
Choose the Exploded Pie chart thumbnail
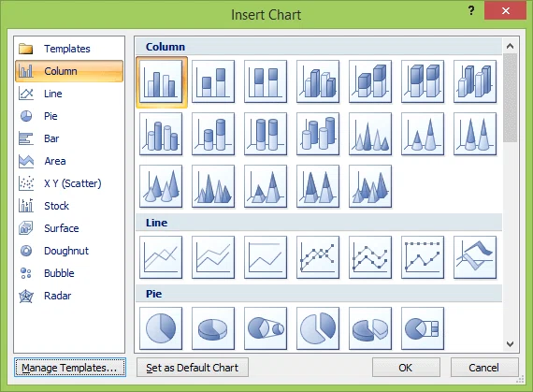(x=318, y=328)
